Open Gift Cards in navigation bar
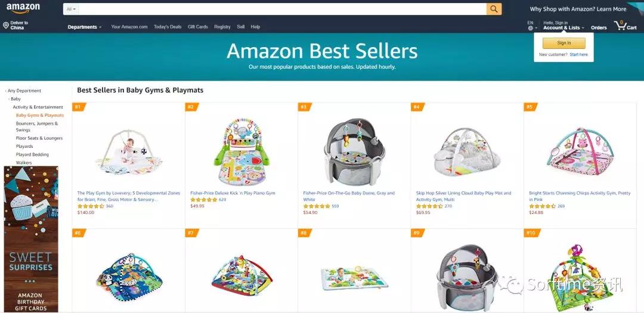 (x=198, y=27)
